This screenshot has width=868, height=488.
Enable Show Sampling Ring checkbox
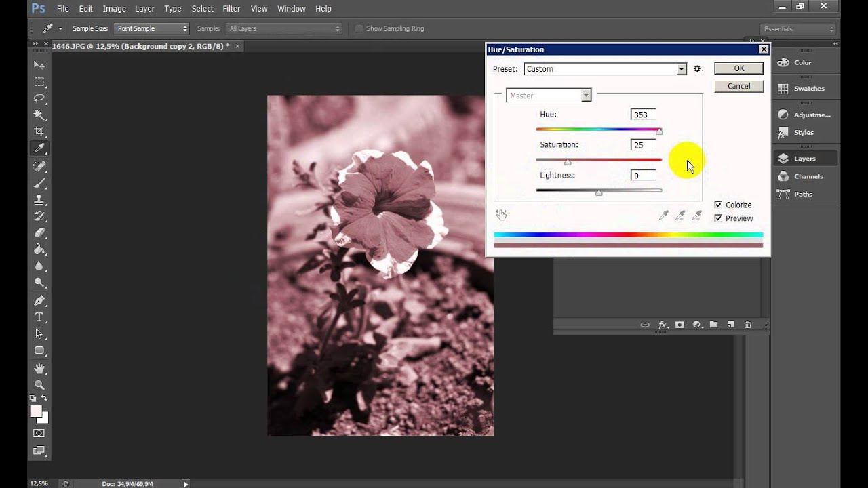359,28
